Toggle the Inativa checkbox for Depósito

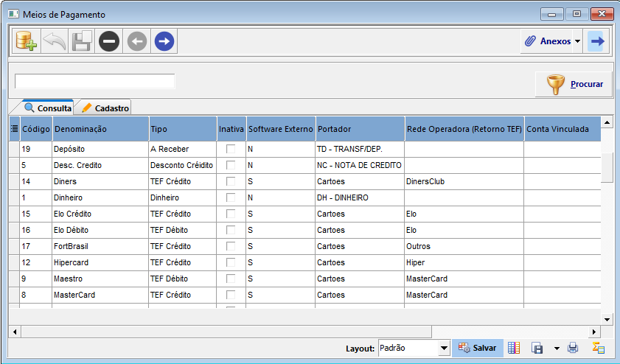pos(231,149)
